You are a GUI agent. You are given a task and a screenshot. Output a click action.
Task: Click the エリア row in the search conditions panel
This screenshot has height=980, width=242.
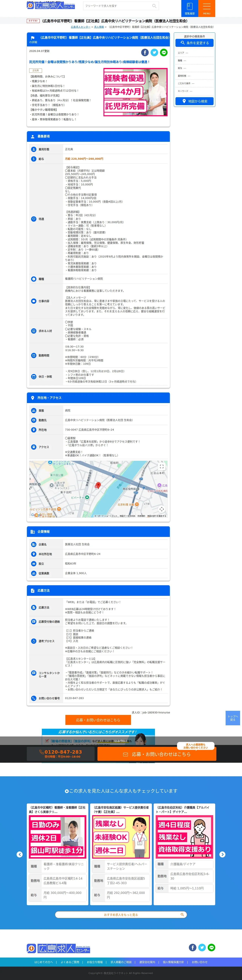[x=195, y=53]
